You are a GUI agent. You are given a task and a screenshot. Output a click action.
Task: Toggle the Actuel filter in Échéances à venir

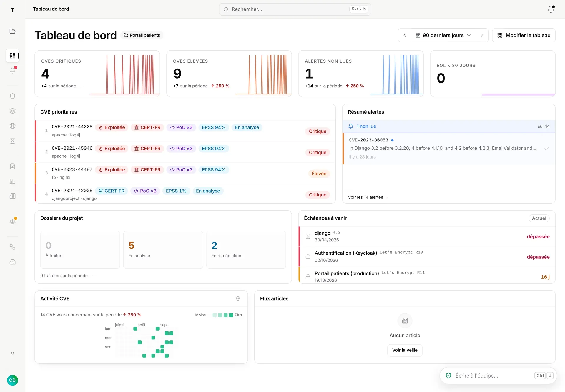[x=539, y=218]
